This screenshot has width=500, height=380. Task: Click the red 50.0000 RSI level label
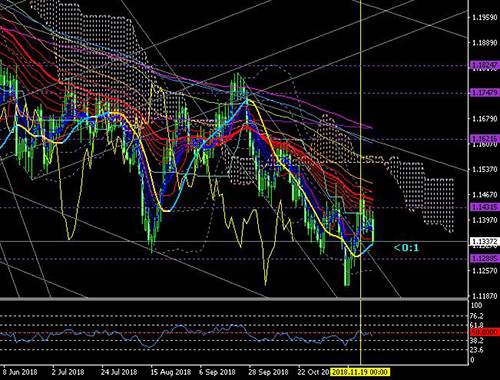(x=485, y=332)
